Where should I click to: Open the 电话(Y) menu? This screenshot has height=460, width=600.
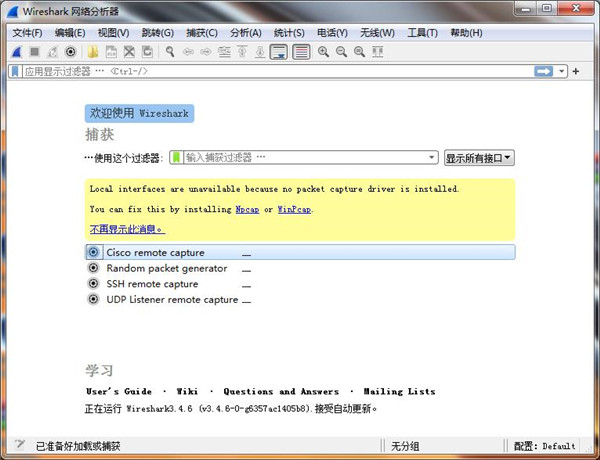(x=332, y=33)
